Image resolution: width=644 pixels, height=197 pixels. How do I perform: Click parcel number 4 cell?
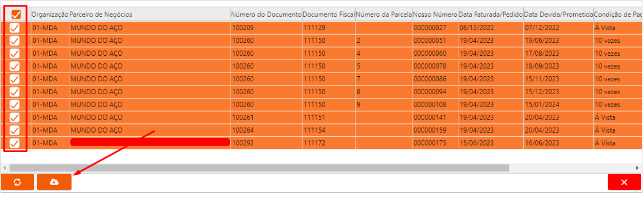tap(384, 54)
